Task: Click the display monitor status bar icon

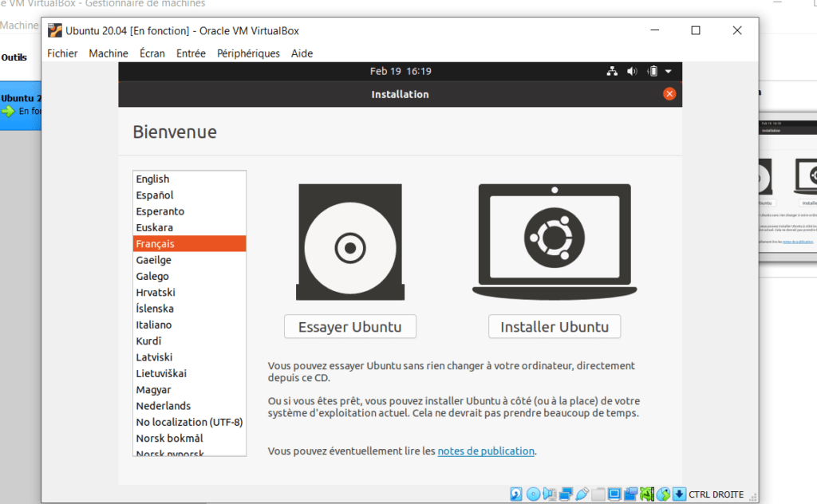Action: tap(614, 494)
